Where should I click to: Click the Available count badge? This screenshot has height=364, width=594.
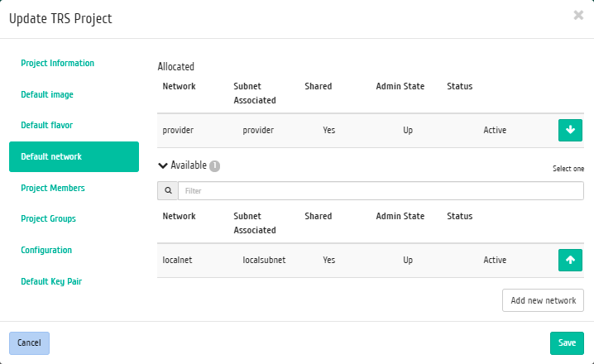point(215,166)
